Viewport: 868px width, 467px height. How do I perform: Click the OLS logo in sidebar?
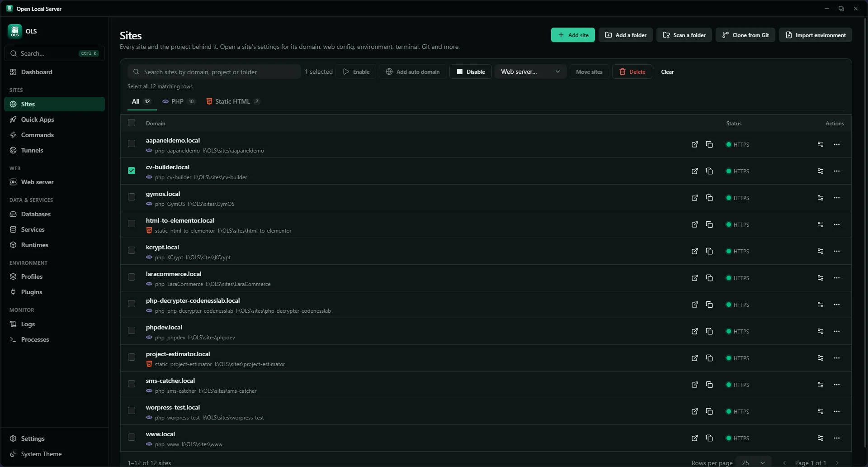pyautogui.click(x=15, y=31)
